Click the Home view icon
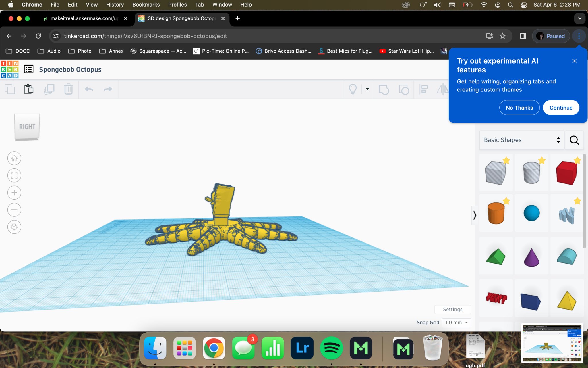Viewport: 588px width, 368px height. point(14,158)
